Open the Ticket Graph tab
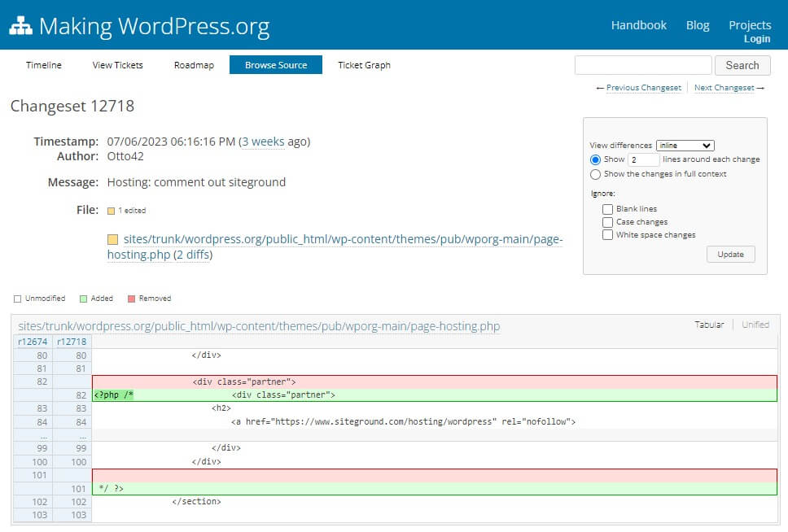The image size is (788, 532). tap(365, 65)
